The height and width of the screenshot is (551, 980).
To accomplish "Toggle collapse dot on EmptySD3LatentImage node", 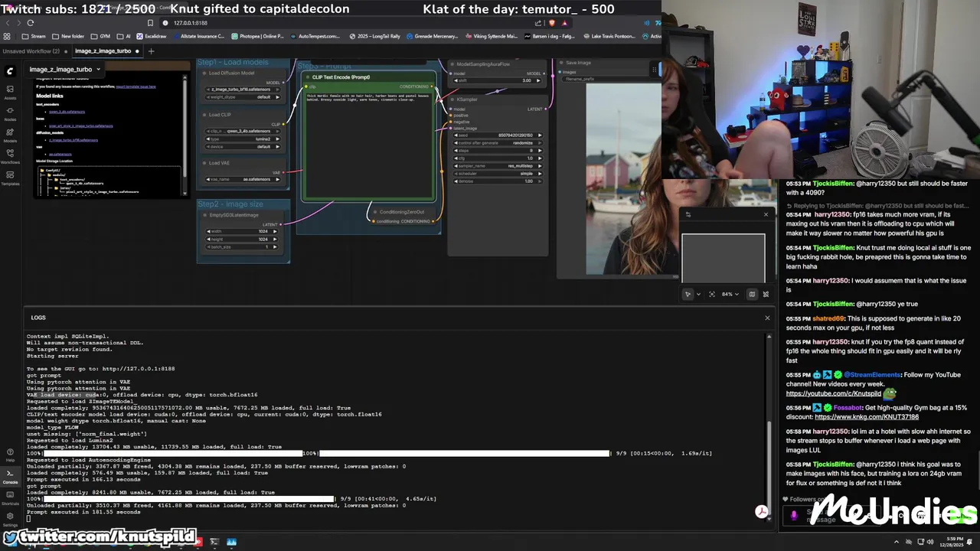I will coord(204,215).
